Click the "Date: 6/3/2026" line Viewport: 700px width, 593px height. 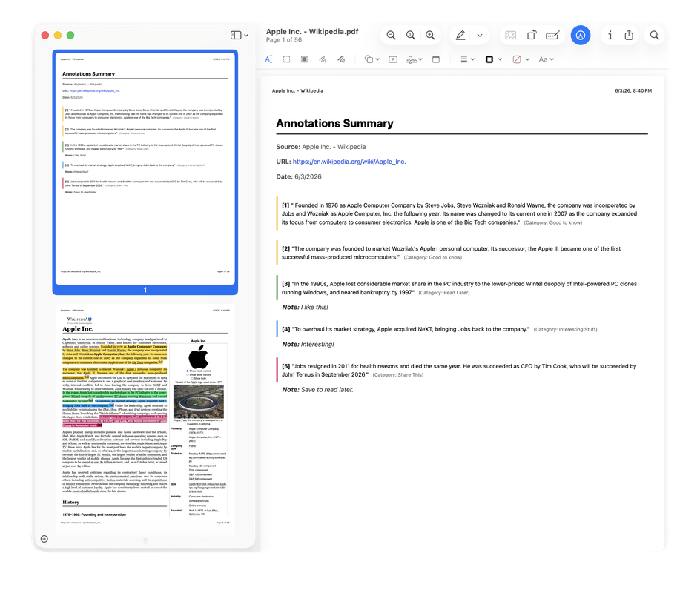pyautogui.click(x=299, y=176)
